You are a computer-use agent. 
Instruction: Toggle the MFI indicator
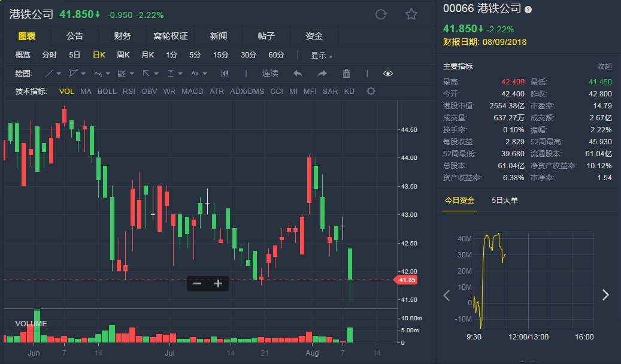[x=310, y=92]
